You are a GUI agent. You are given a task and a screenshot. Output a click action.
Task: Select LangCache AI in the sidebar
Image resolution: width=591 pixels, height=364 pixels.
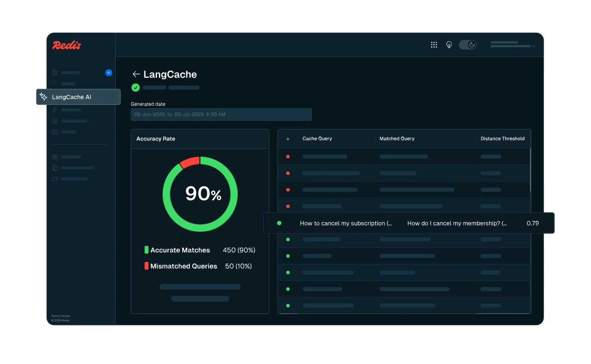(x=78, y=97)
